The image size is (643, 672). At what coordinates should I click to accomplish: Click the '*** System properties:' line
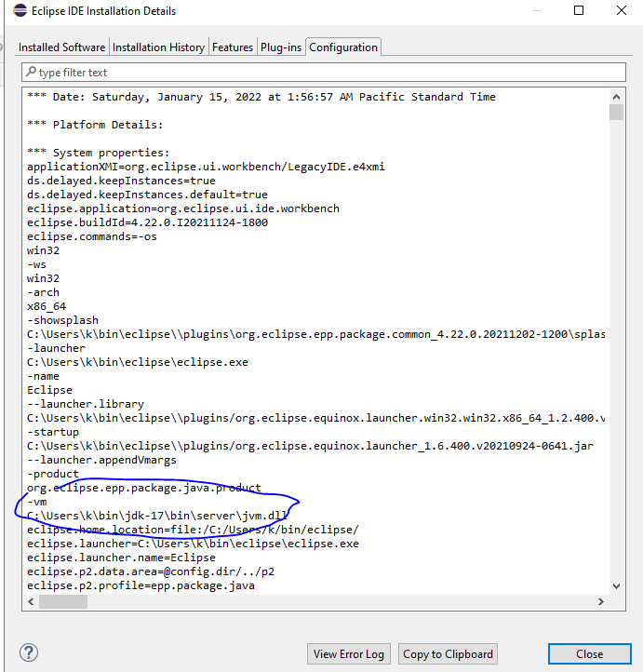99,153
